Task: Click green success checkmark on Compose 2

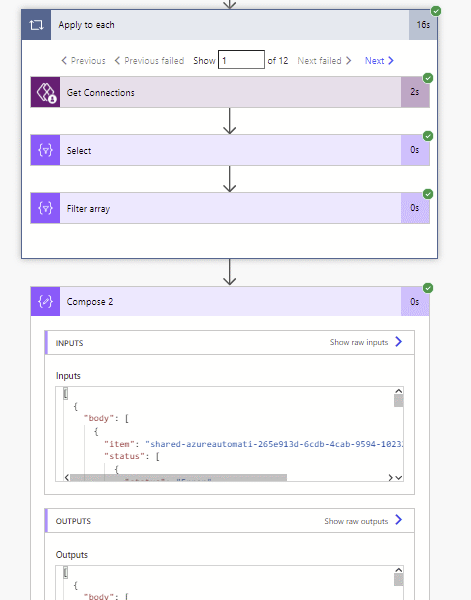Action: tap(428, 288)
